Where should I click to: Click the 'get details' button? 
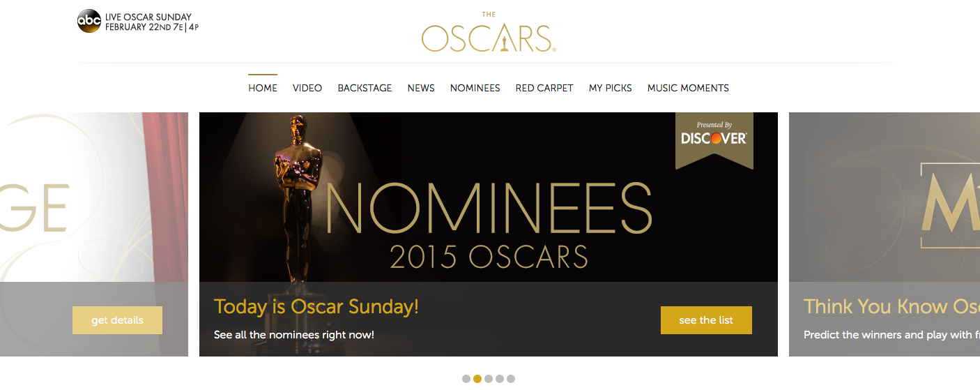tap(117, 320)
